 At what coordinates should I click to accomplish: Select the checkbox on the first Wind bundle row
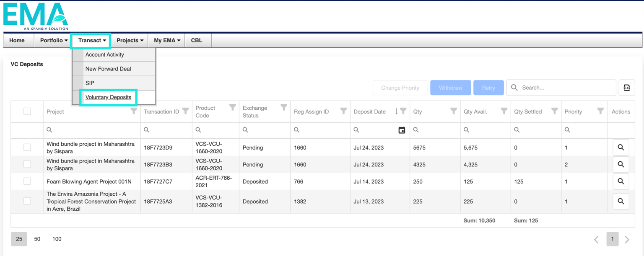pyautogui.click(x=27, y=147)
